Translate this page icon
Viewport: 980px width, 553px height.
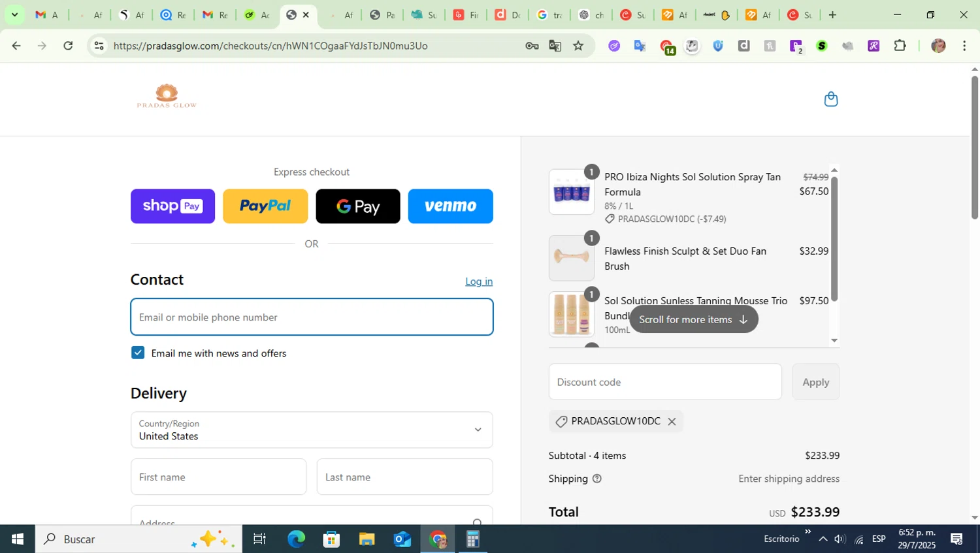[555, 46]
